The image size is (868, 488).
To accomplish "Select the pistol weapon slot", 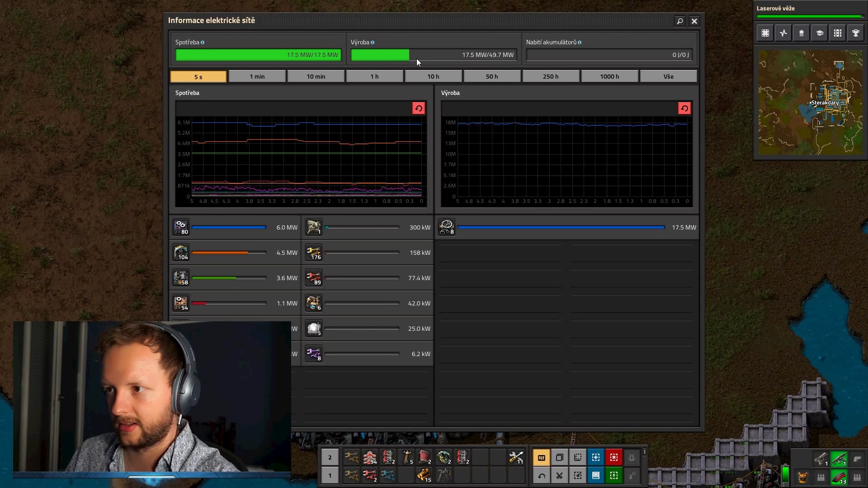I will [x=821, y=459].
